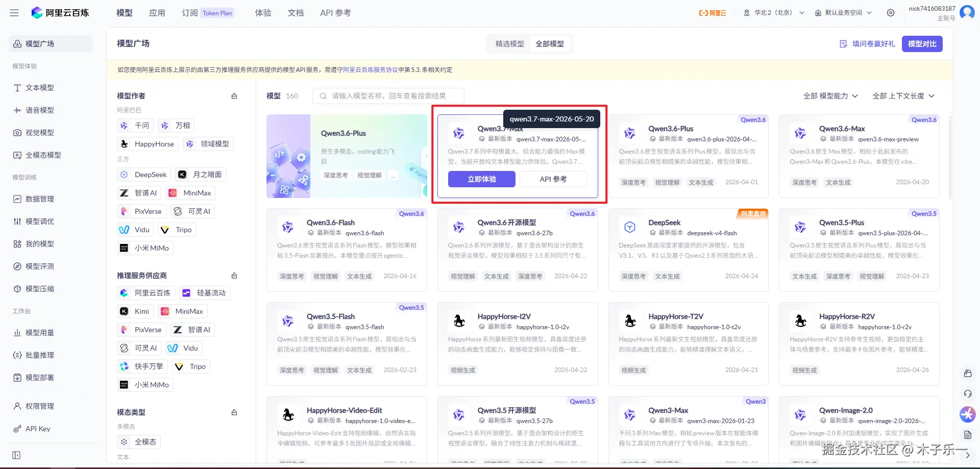
Task: Switch to the 模型 top tab
Action: click(125, 13)
